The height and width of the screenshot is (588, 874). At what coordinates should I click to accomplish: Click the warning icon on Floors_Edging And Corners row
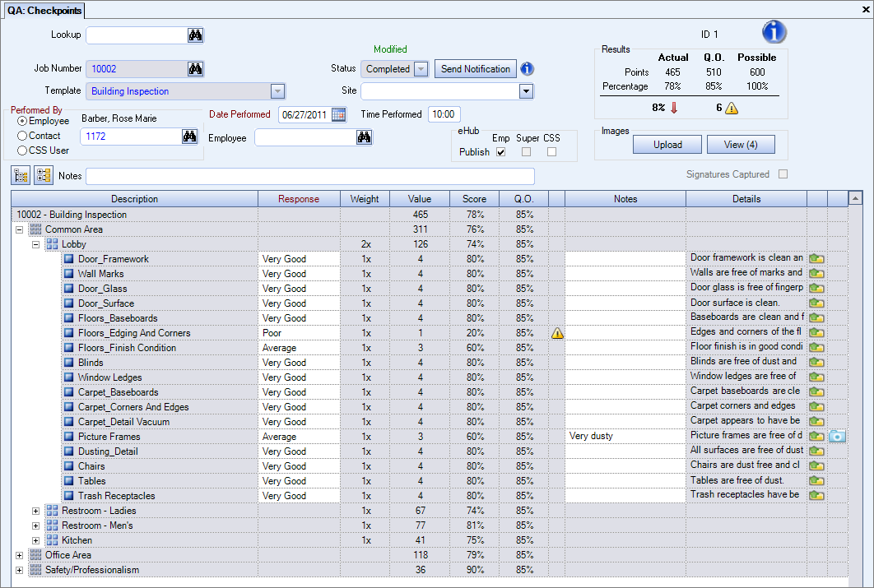pyautogui.click(x=557, y=332)
